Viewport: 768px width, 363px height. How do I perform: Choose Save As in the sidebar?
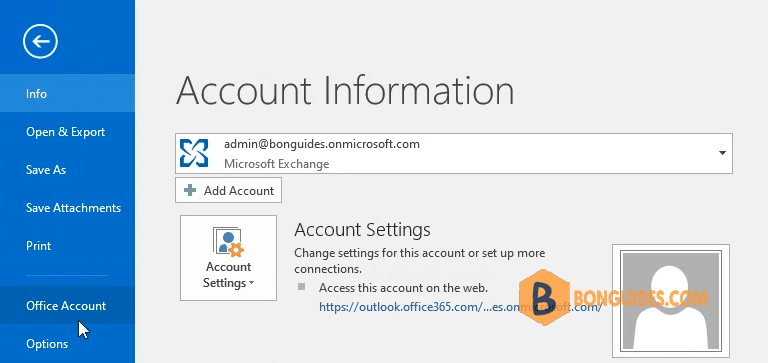click(x=67, y=169)
